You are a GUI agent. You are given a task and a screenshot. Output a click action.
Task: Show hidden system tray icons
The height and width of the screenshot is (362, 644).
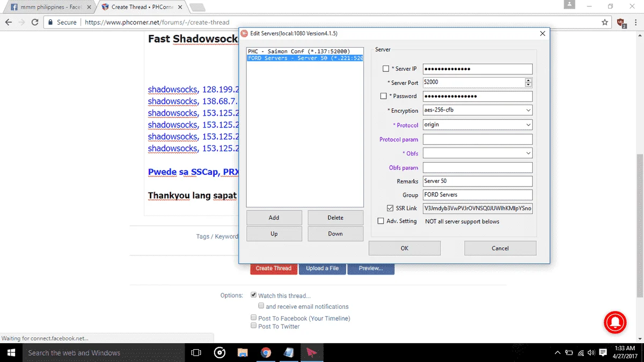[558, 352]
